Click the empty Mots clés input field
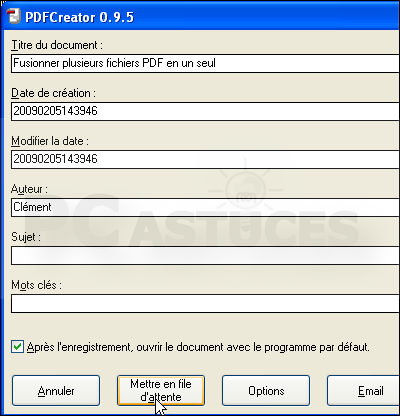This screenshot has width=400, height=416. [205, 303]
